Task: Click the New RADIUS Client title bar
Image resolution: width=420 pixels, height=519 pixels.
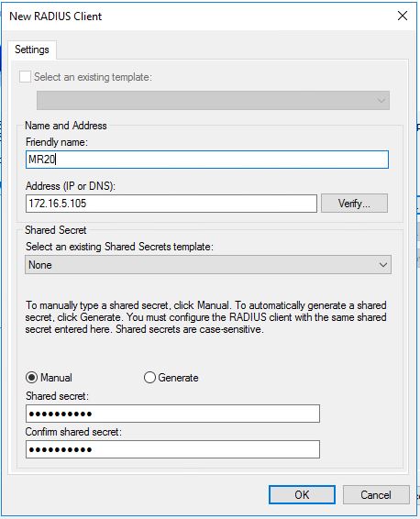Action: (199, 16)
